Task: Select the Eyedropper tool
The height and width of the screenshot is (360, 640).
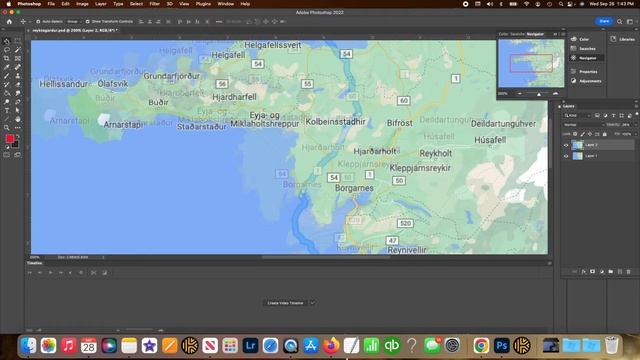Action: [x=7, y=67]
